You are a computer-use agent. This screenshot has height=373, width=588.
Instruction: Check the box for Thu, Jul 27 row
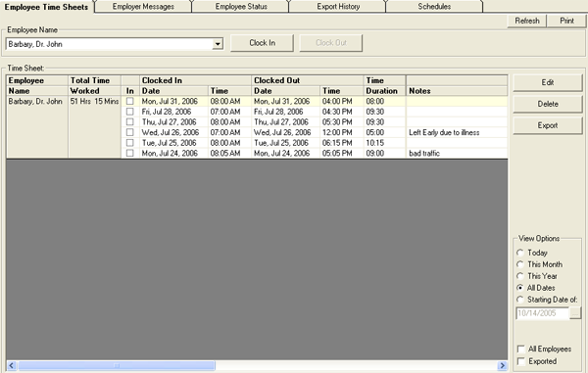coord(129,122)
